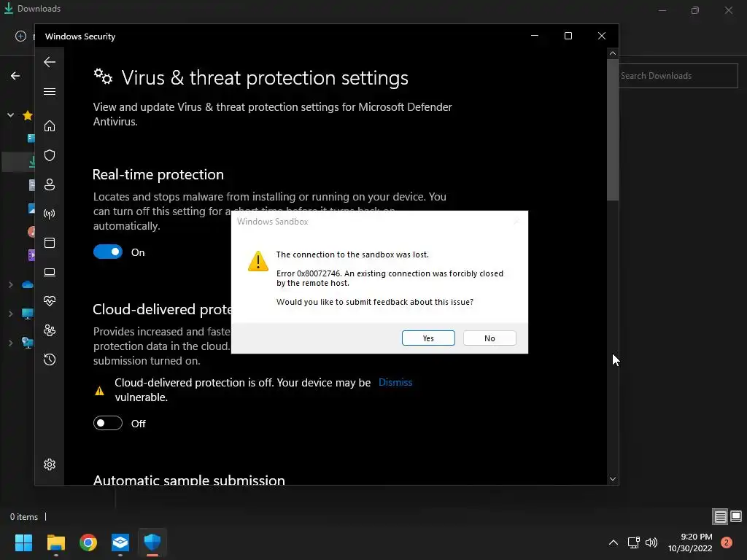Viewport: 747px width, 560px height.
Task: Focus the Search Downloads field in Explorer
Action: coord(678,76)
